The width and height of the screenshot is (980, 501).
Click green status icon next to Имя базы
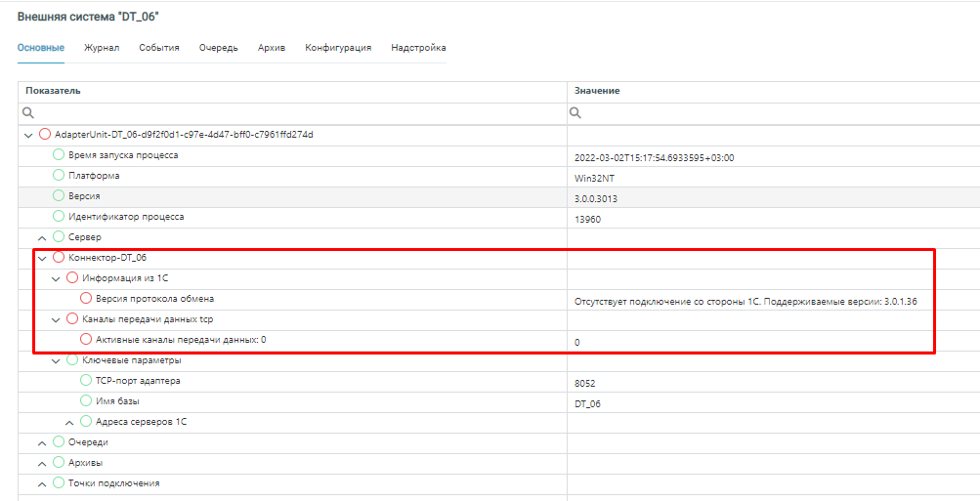(86, 401)
